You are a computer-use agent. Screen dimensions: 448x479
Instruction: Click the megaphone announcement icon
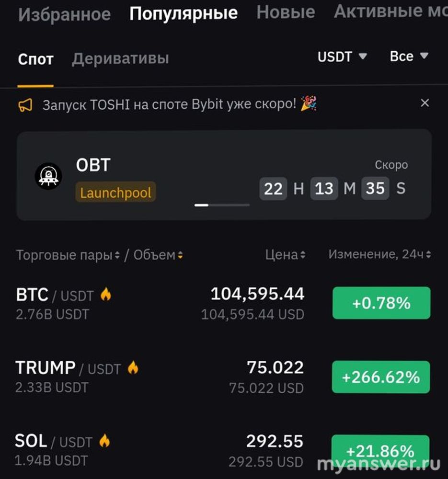point(25,105)
